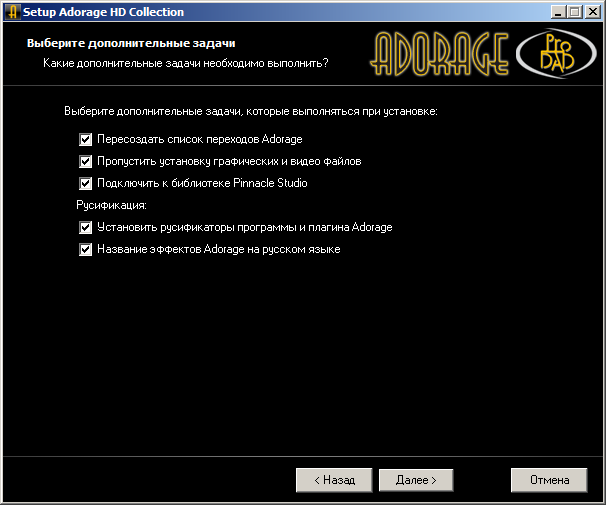Click the instruction line ending 'при установке:'
The width and height of the screenshot is (606, 505).
(x=251, y=111)
